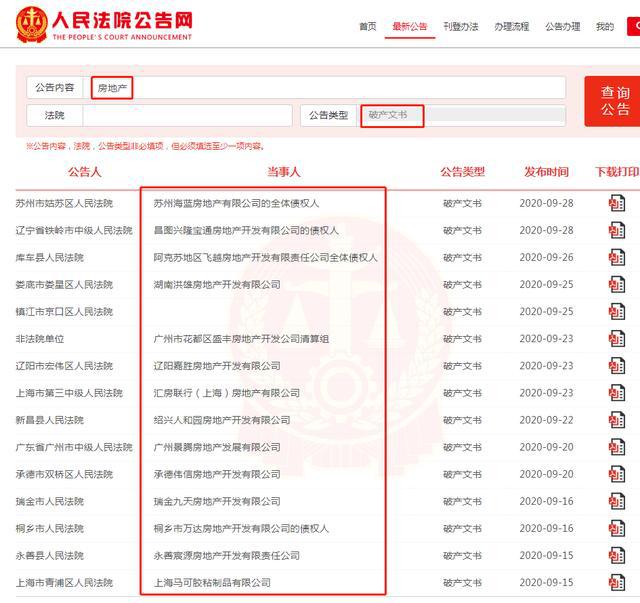The width and height of the screenshot is (640, 603).
Task: Click the 公告类型 column header
Action: tap(462, 171)
